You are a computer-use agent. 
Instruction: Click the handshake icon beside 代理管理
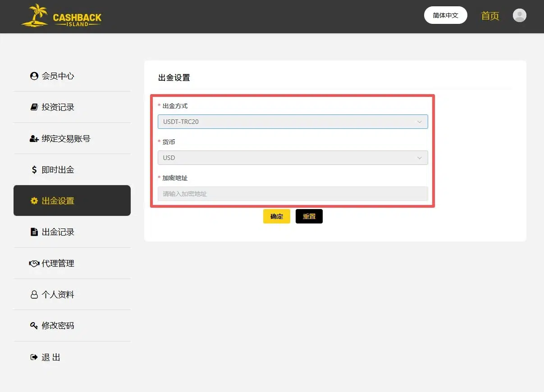34,264
